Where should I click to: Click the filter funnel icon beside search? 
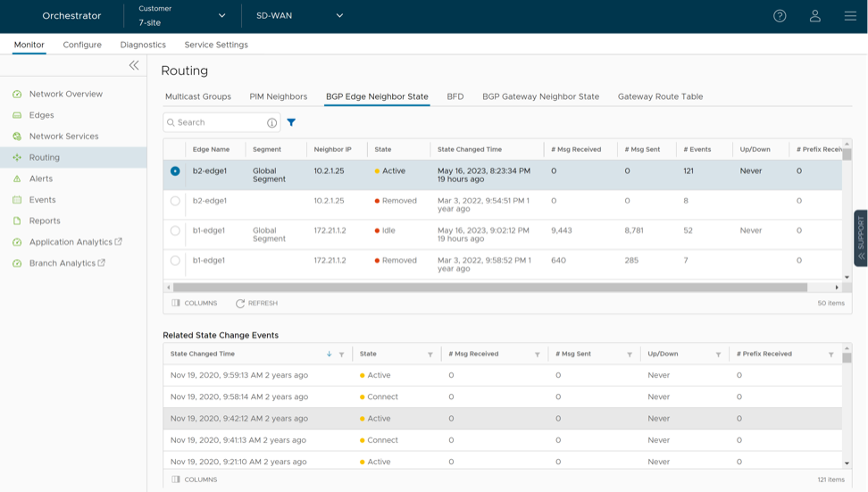(x=291, y=122)
